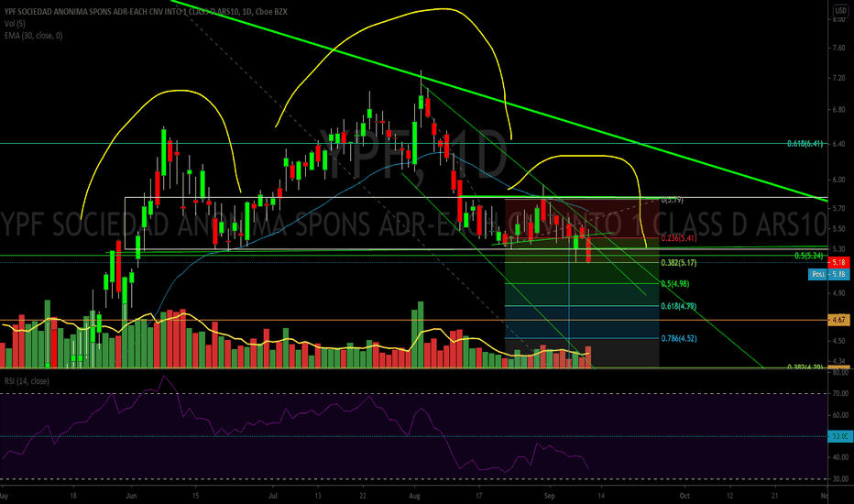
Task: Click the blue Post 5.16 price label
Action: pos(828,274)
